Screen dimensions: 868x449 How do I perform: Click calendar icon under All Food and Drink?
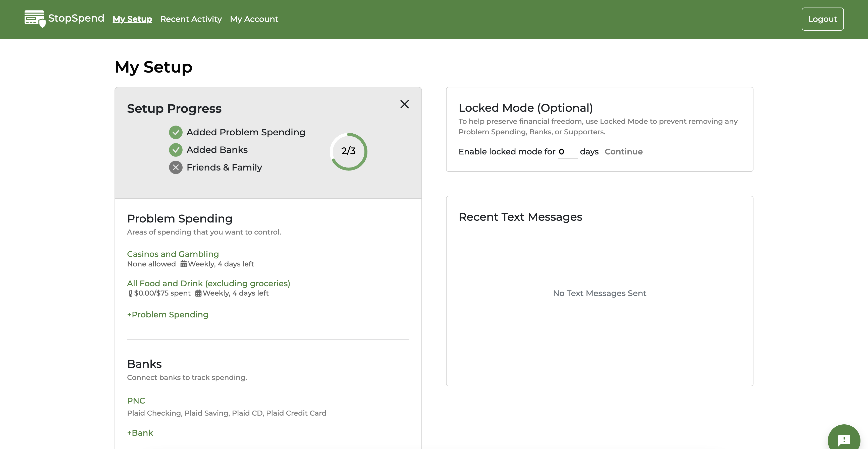pos(198,293)
